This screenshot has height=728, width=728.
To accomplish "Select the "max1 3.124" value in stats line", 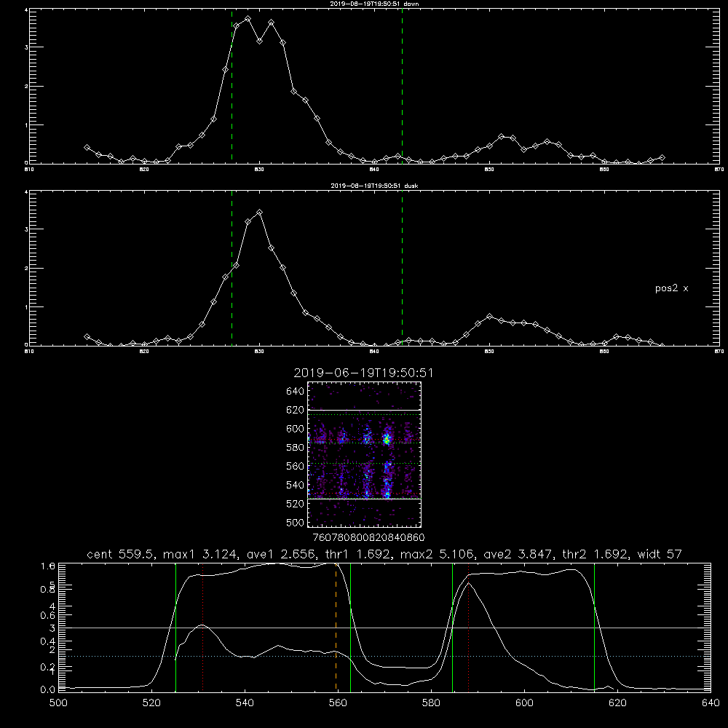I will (x=201, y=554).
